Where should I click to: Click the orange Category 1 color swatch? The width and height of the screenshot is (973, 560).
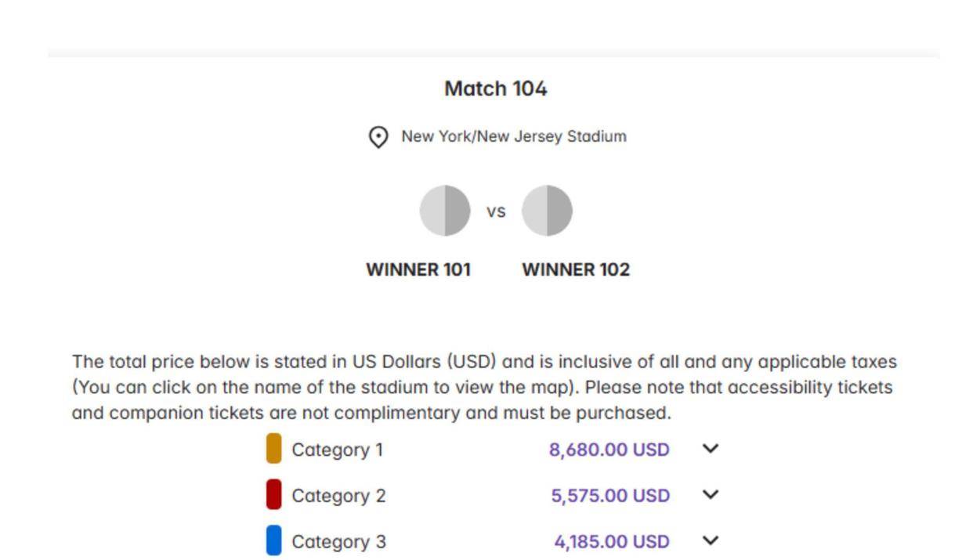[273, 449]
